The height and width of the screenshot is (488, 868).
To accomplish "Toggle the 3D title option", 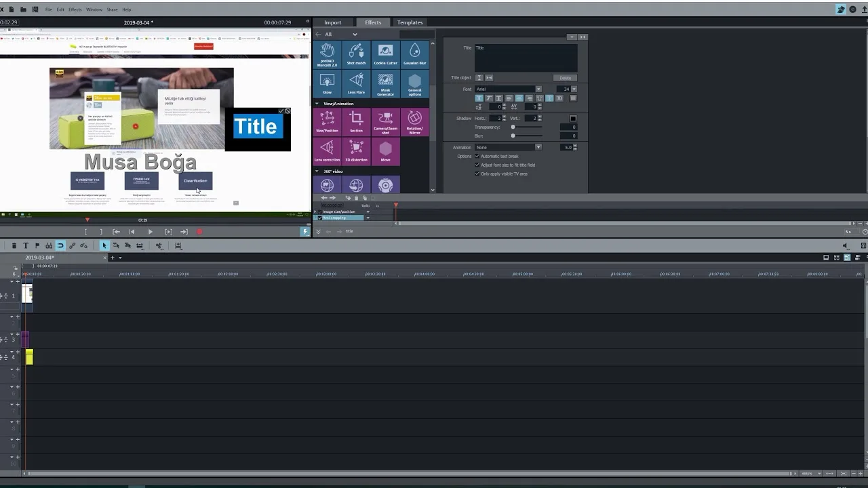I will coord(559,98).
